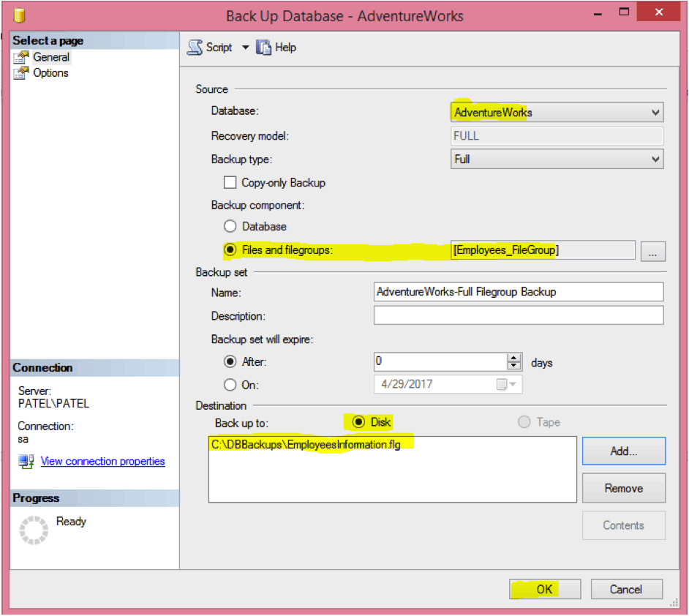This screenshot has height=616, width=689.
Task: Increase days with stepper up arrow
Action: [513, 358]
